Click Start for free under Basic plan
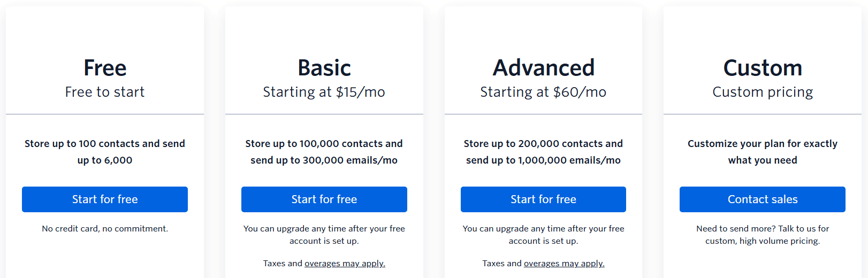This screenshot has height=278, width=868. 324,199
